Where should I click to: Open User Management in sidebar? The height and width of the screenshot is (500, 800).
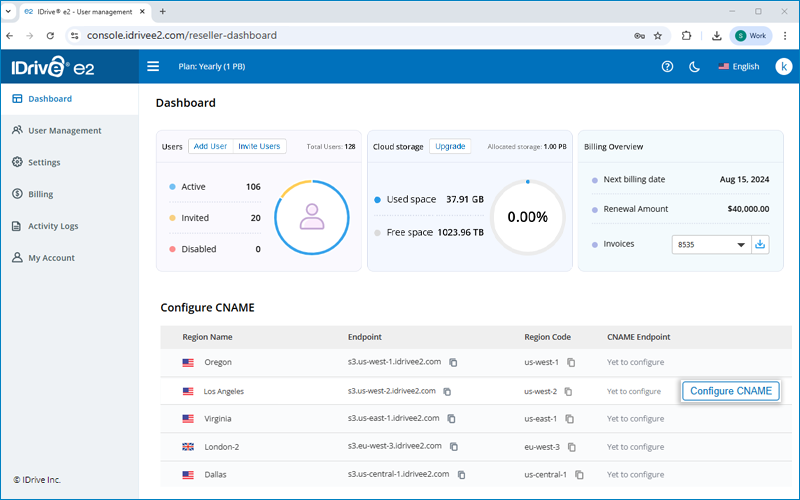pyautogui.click(x=64, y=131)
